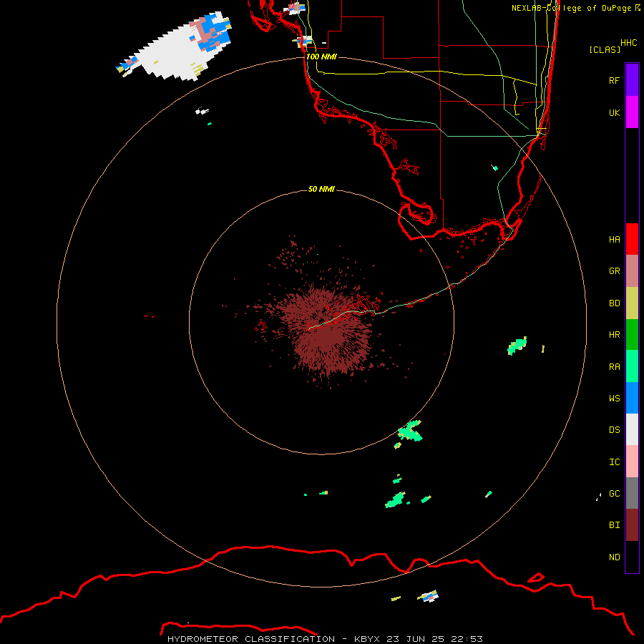Click the GC legend label

614,494
